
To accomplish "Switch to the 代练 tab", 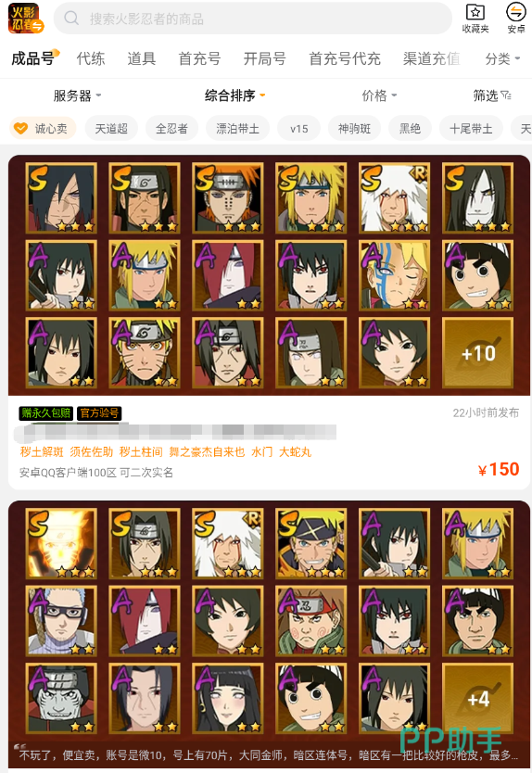I will 90,58.
